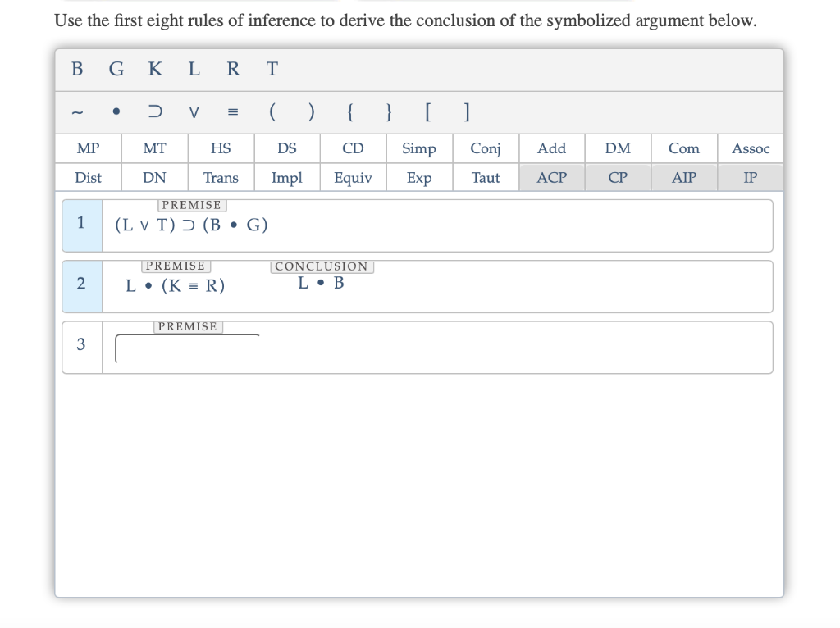Insert the letter T

pos(272,70)
